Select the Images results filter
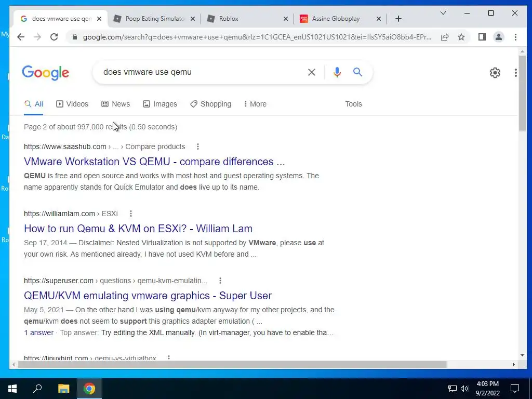This screenshot has width=532, height=399. click(x=160, y=104)
